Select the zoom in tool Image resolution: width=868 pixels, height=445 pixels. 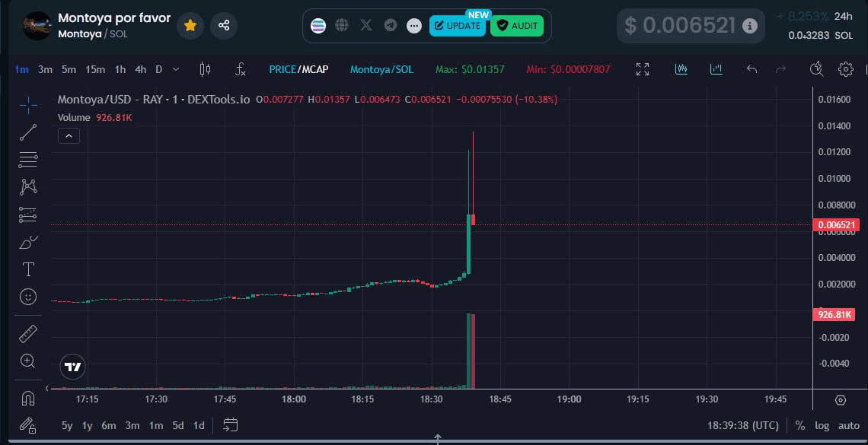[27, 361]
